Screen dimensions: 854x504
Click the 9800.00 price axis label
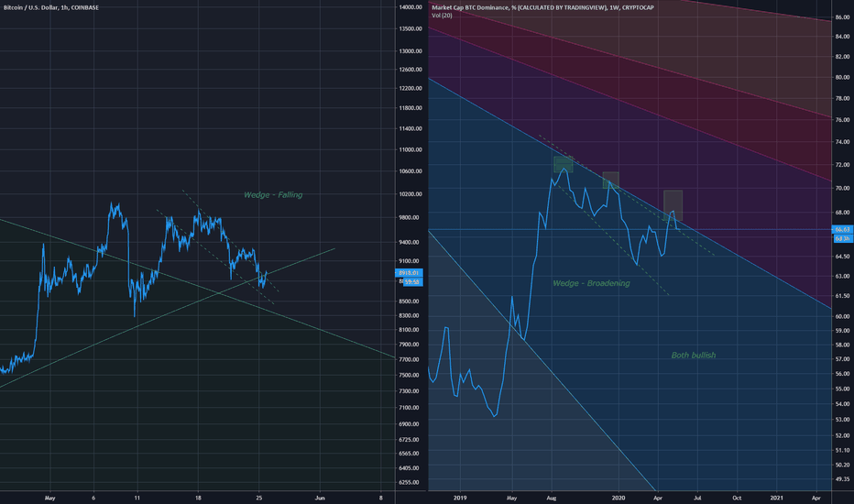[x=410, y=217]
